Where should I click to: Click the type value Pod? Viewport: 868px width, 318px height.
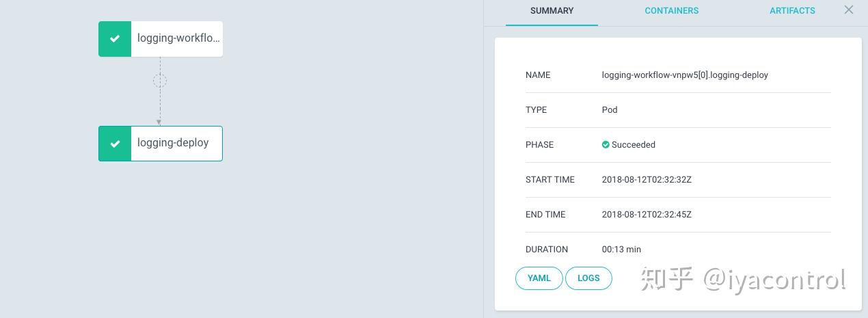pyautogui.click(x=610, y=110)
